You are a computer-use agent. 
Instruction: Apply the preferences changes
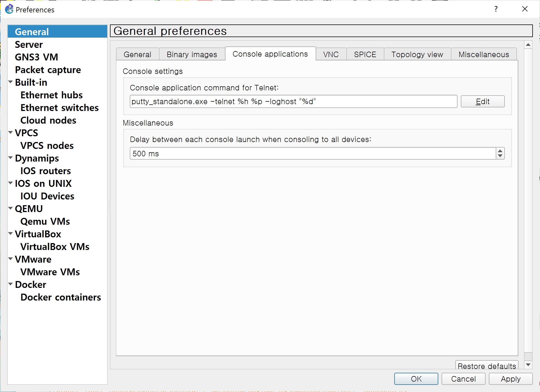[511, 379]
